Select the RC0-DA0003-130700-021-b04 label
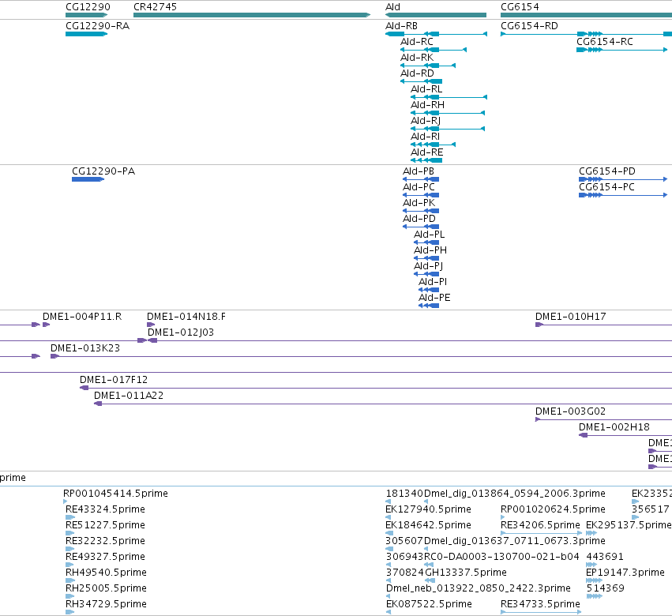 pyautogui.click(x=502, y=557)
